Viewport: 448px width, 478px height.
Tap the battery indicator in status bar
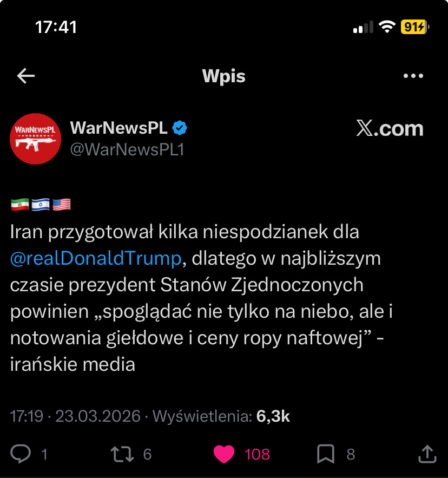tap(415, 27)
